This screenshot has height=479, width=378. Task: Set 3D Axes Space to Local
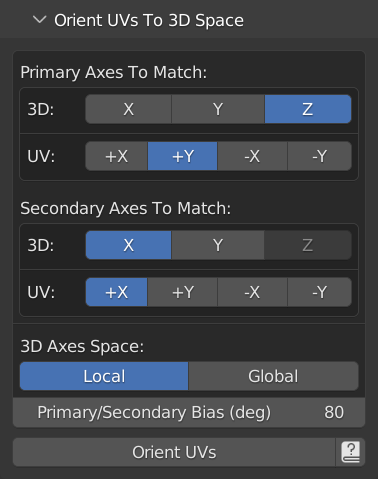(104, 376)
